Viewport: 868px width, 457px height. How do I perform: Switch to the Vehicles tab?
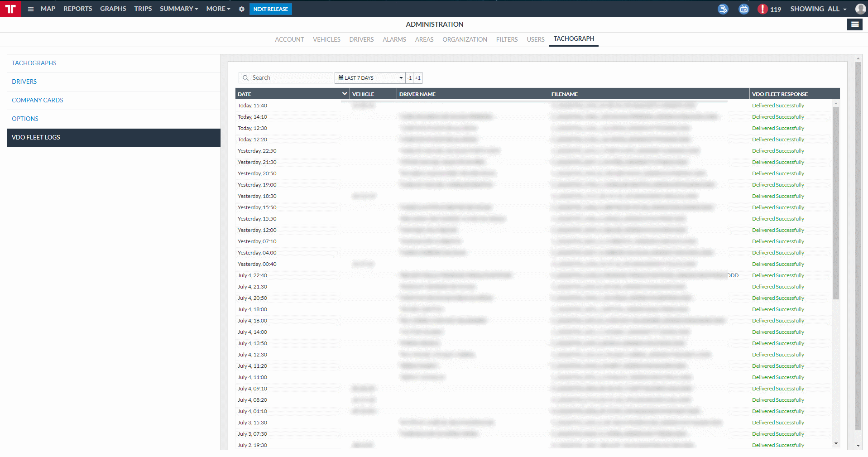pos(326,40)
